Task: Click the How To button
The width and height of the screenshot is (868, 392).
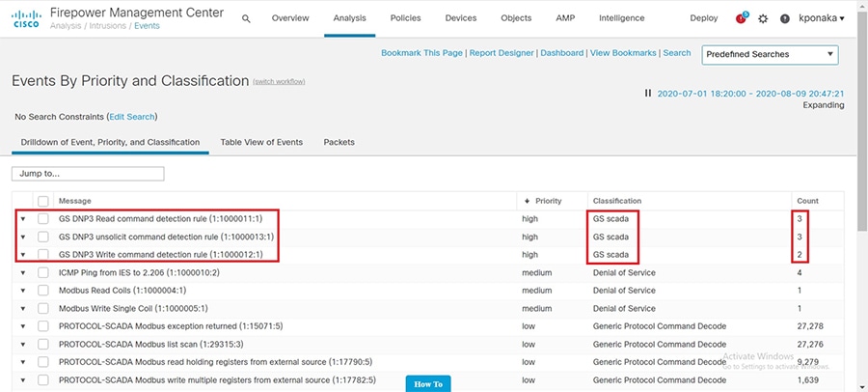Action: 428,383
